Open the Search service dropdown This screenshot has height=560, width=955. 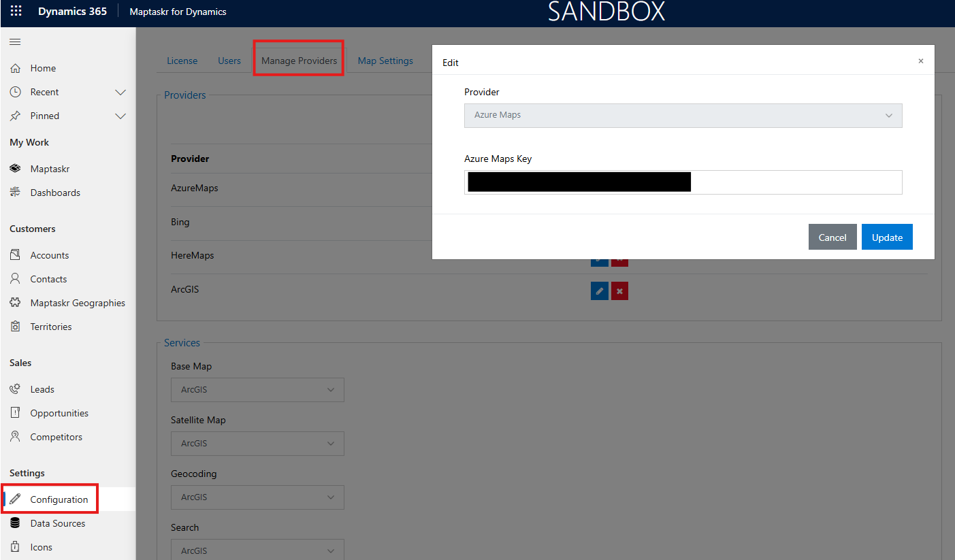[257, 550]
